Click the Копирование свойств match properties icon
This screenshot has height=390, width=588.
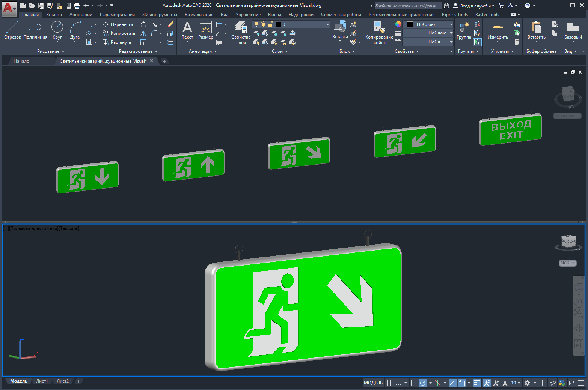point(379,32)
